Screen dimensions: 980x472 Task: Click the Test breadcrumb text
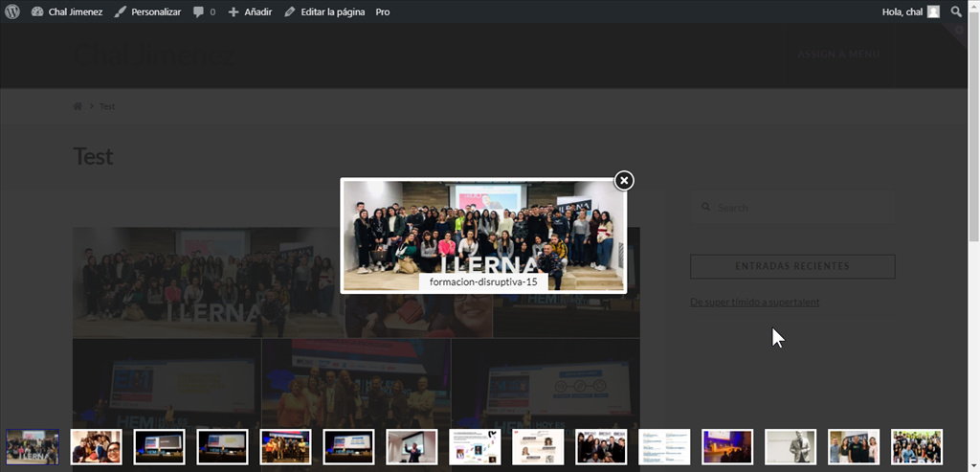(x=107, y=106)
